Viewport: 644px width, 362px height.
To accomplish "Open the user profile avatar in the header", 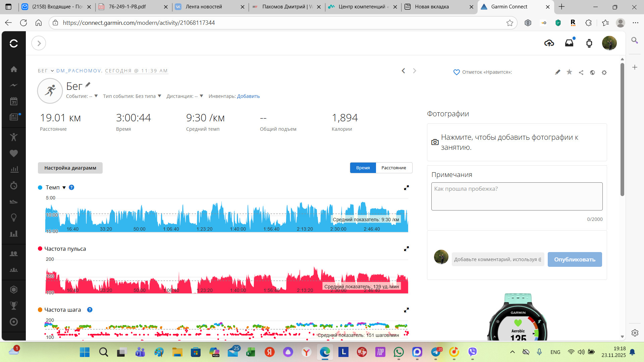I will 609,43.
